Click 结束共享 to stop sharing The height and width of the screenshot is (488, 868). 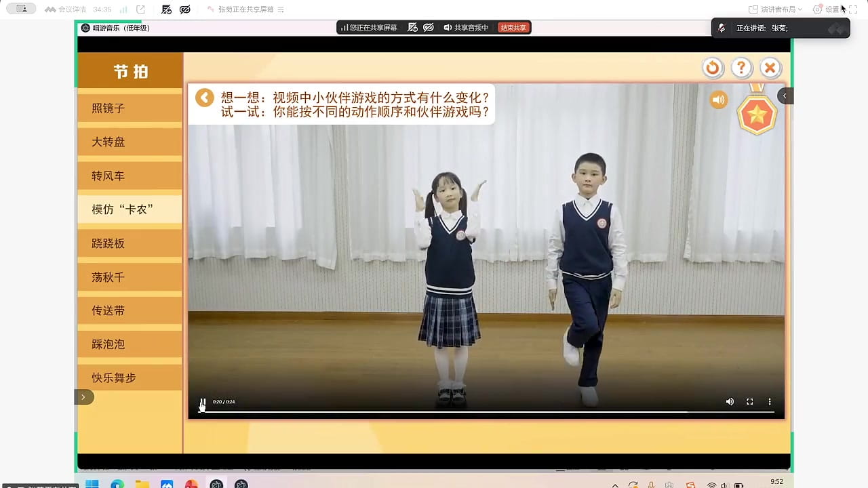click(x=513, y=28)
